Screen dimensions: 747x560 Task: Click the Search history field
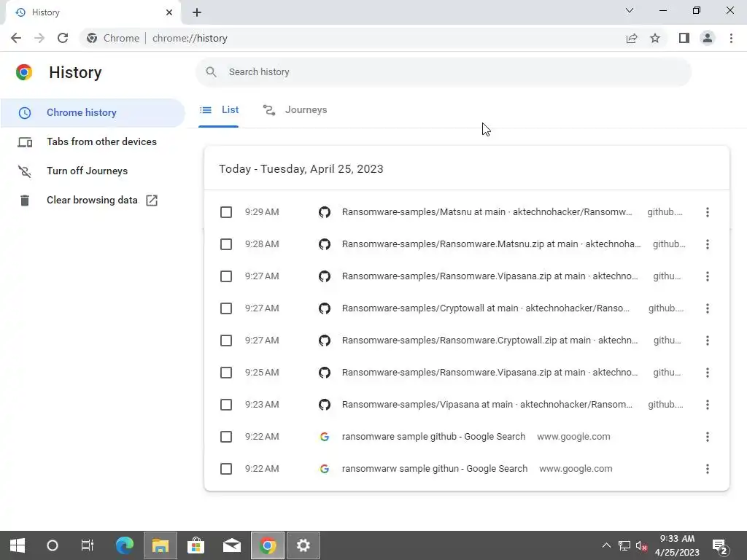point(443,72)
